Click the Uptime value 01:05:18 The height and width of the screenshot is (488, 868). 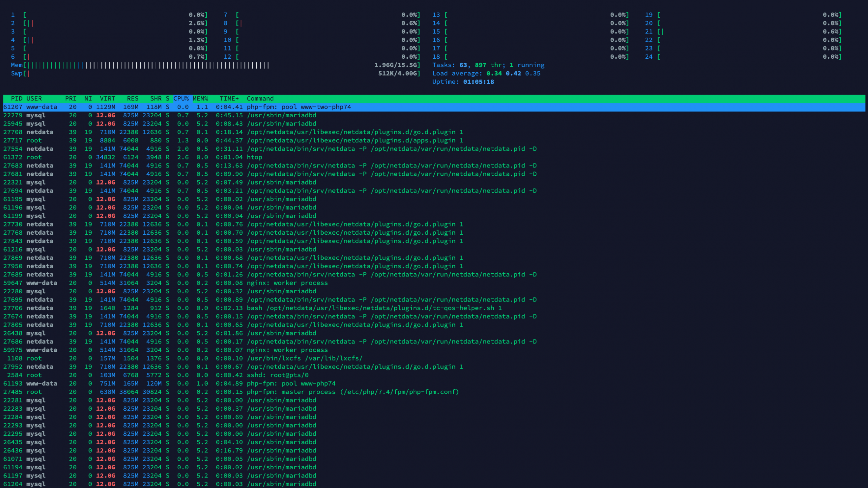tap(478, 82)
